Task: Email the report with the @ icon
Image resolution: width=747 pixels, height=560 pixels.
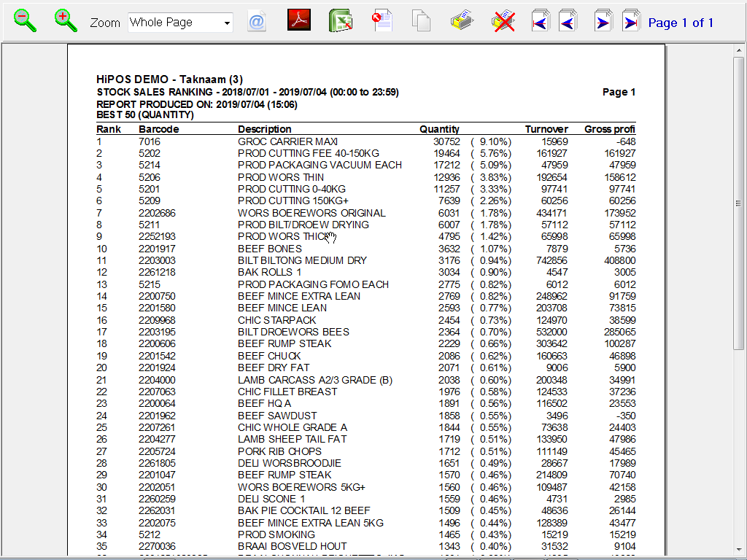Action: pyautogui.click(x=257, y=22)
